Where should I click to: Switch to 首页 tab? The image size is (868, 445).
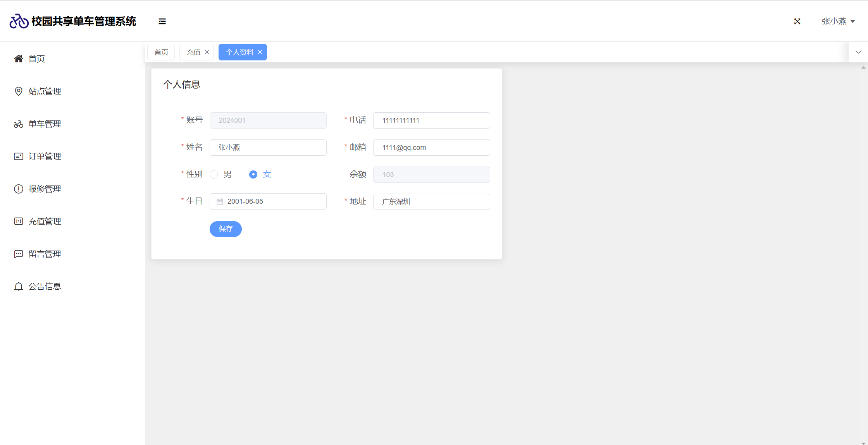click(x=161, y=52)
